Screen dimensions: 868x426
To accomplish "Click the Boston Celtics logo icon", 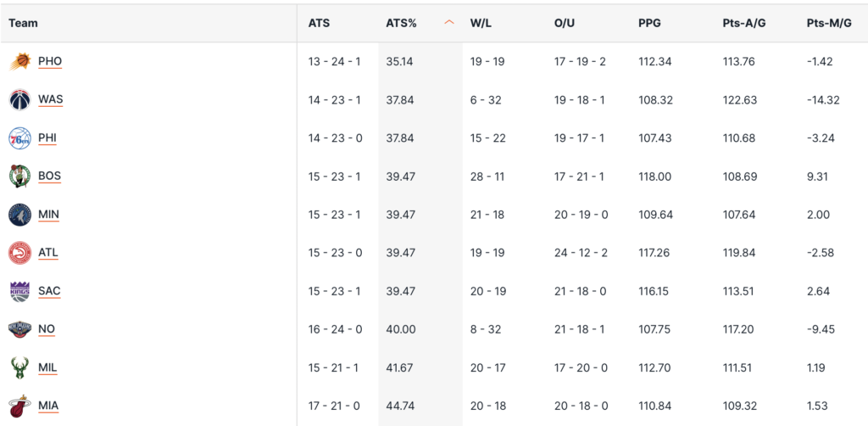I will coord(19,177).
